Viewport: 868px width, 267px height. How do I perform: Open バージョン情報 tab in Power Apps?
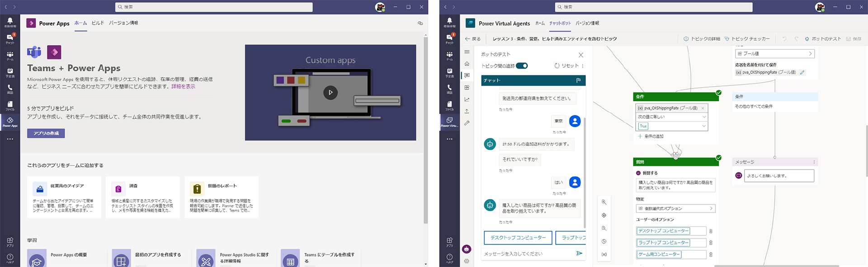[x=123, y=23]
